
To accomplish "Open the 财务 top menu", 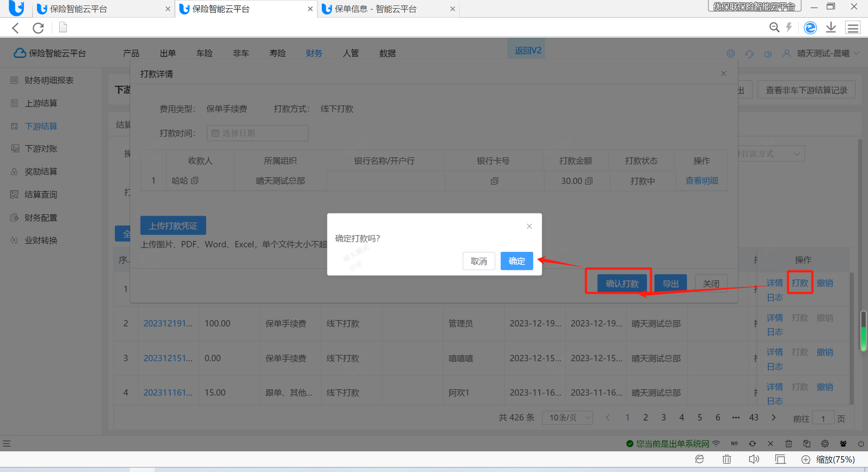I will pyautogui.click(x=314, y=53).
